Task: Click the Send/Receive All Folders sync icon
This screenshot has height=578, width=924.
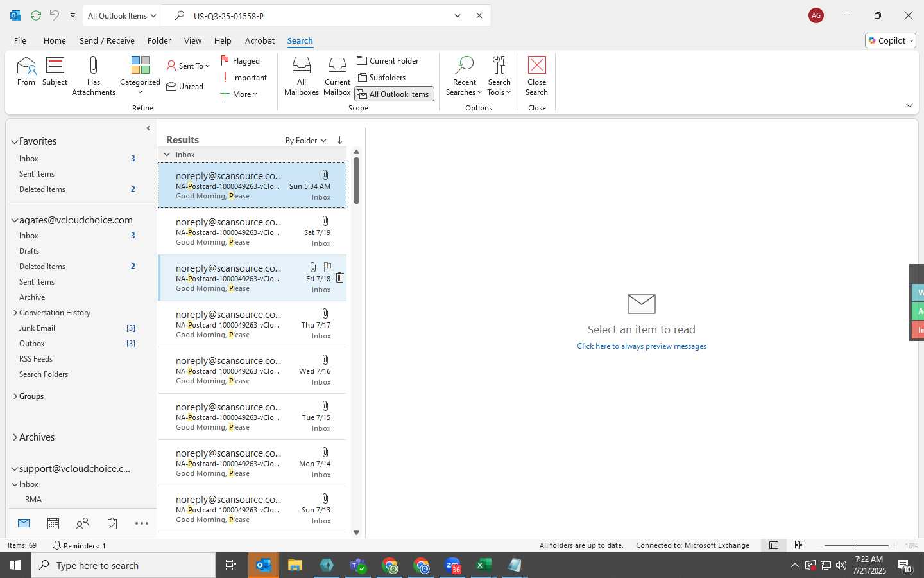Action: pyautogui.click(x=36, y=15)
